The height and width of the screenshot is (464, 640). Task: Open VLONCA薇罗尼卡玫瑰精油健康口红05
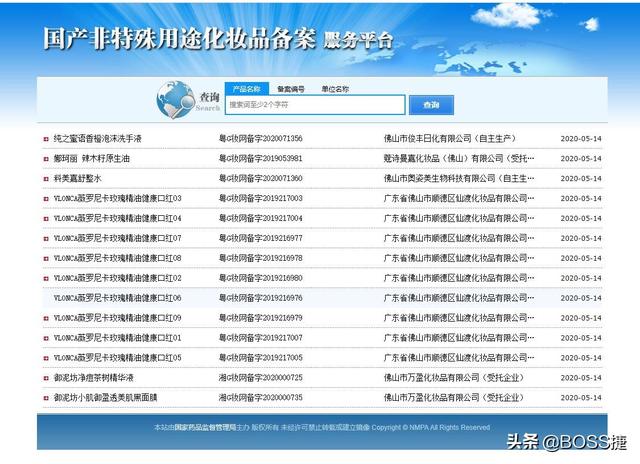pyautogui.click(x=118, y=358)
